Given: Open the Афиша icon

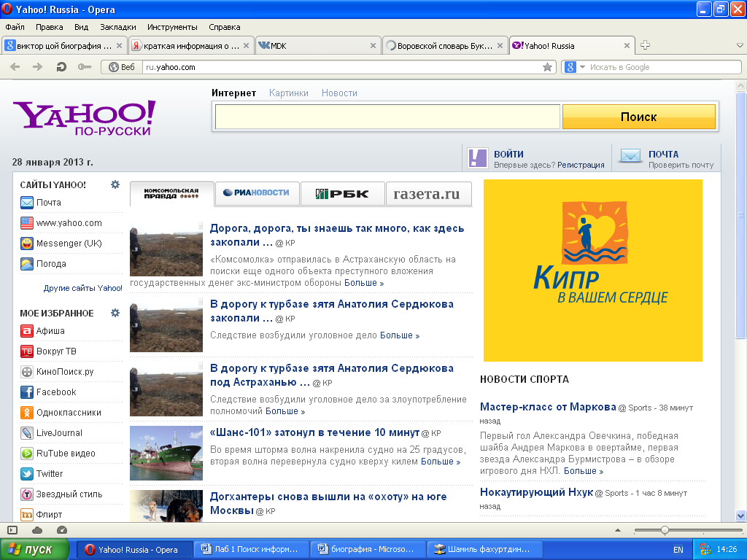Looking at the screenshot, I should pyautogui.click(x=27, y=330).
